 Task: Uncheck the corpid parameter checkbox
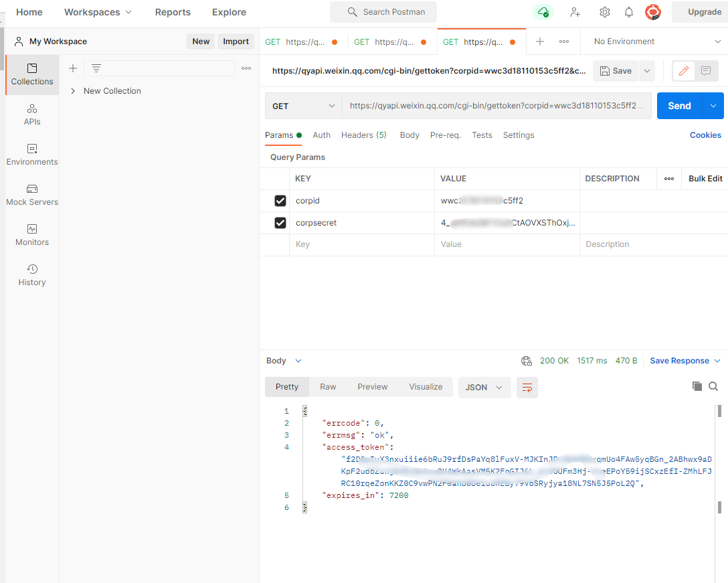[280, 201]
